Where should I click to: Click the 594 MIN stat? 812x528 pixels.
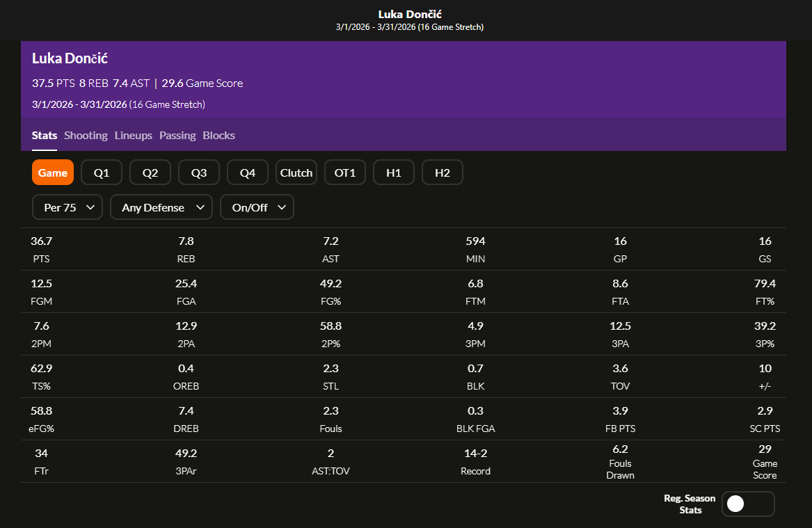[475, 250]
